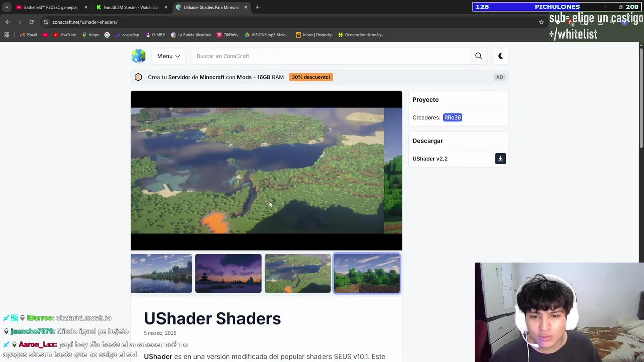Switch to the Battlefield REDSEC gameplay tab

pyautogui.click(x=50, y=7)
